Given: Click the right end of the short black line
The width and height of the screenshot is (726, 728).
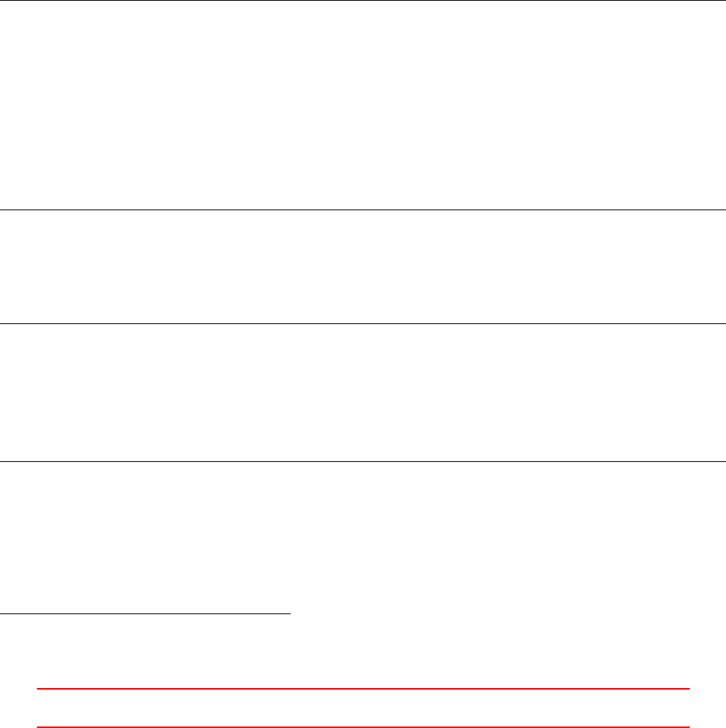Looking at the screenshot, I should (x=290, y=613).
